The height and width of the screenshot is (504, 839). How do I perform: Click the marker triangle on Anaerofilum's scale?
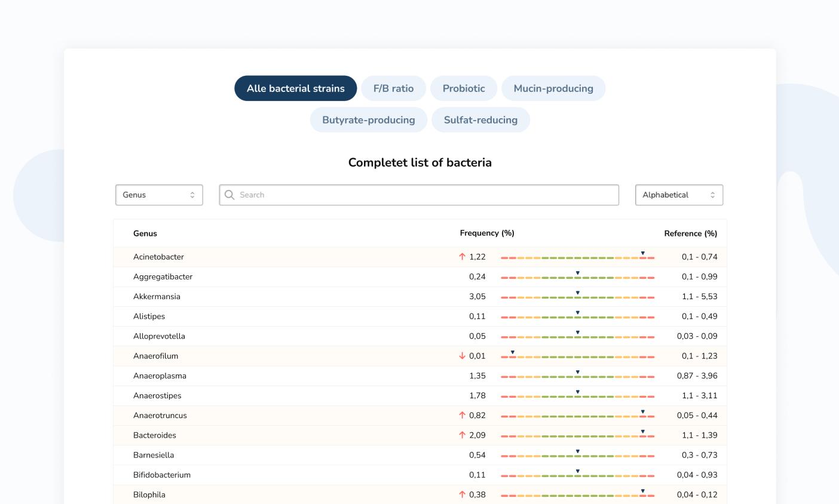coord(513,352)
